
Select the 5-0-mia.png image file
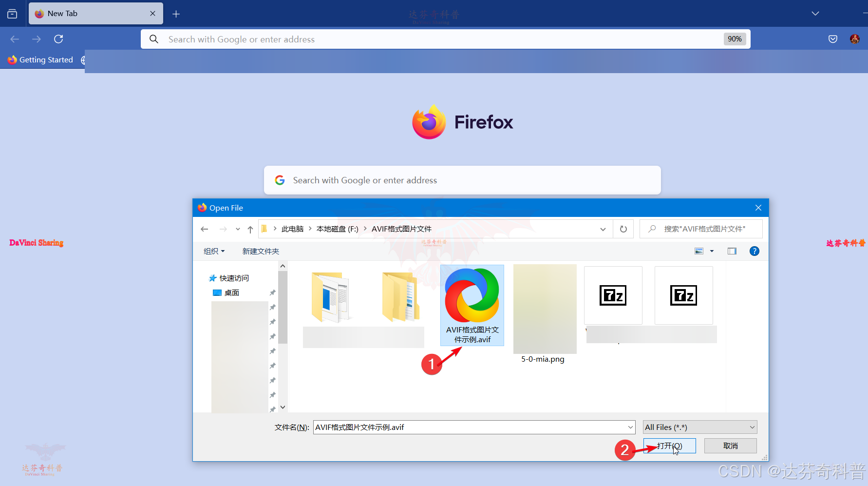(x=545, y=314)
